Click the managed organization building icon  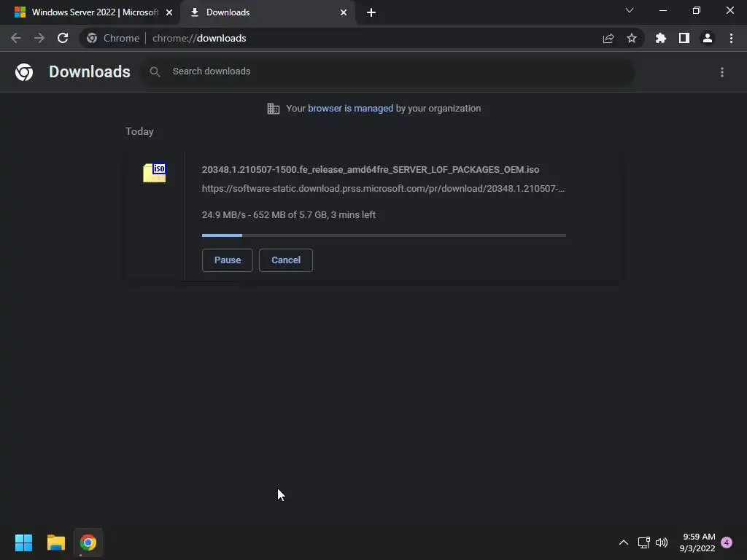tap(274, 109)
